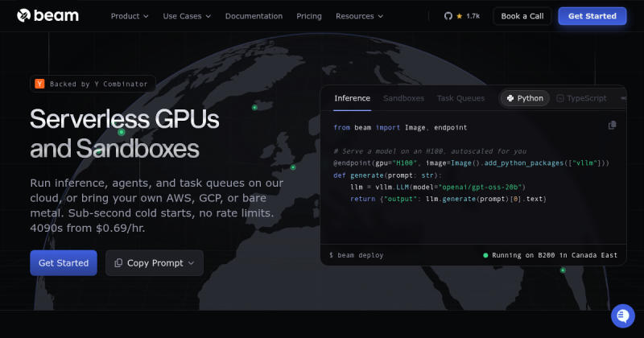Screen dimensions: 644x338
Task: Click the 1.7k GitHub stars count
Action: coord(473,16)
